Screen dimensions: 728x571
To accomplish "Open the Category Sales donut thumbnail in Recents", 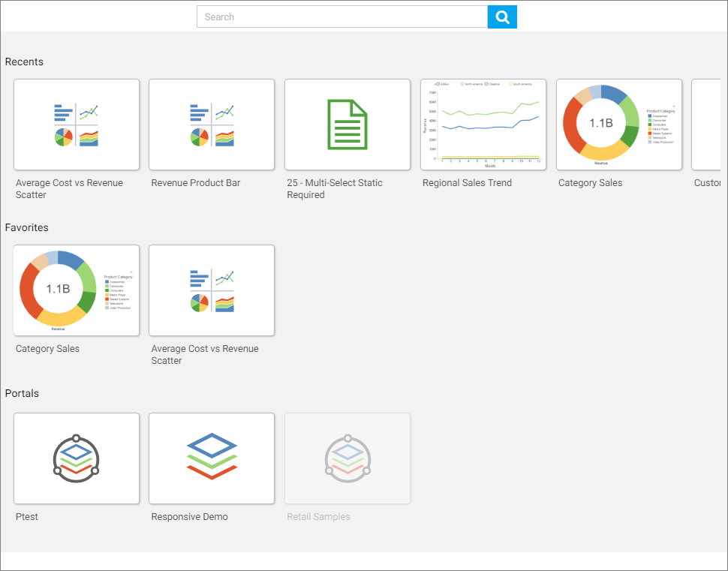I will tap(619, 125).
